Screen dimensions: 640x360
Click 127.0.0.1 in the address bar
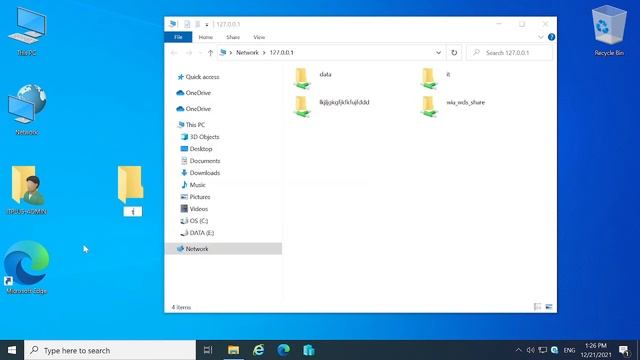281,53
